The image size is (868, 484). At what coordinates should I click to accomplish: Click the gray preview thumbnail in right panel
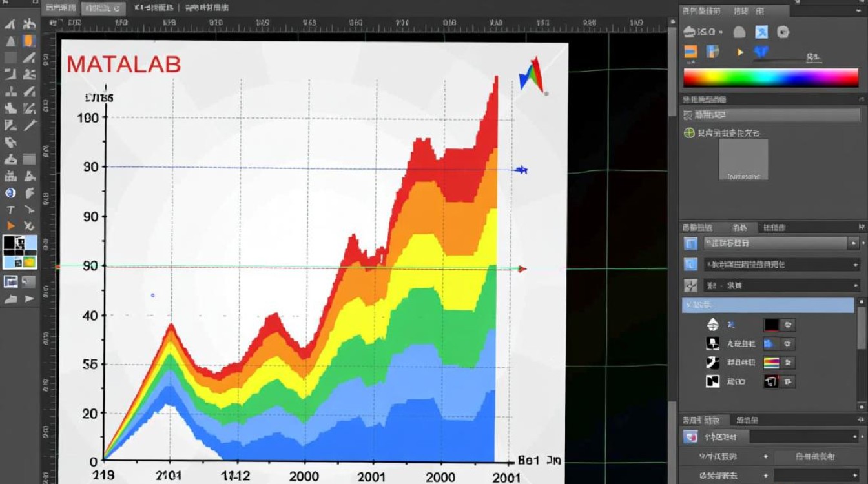[743, 159]
